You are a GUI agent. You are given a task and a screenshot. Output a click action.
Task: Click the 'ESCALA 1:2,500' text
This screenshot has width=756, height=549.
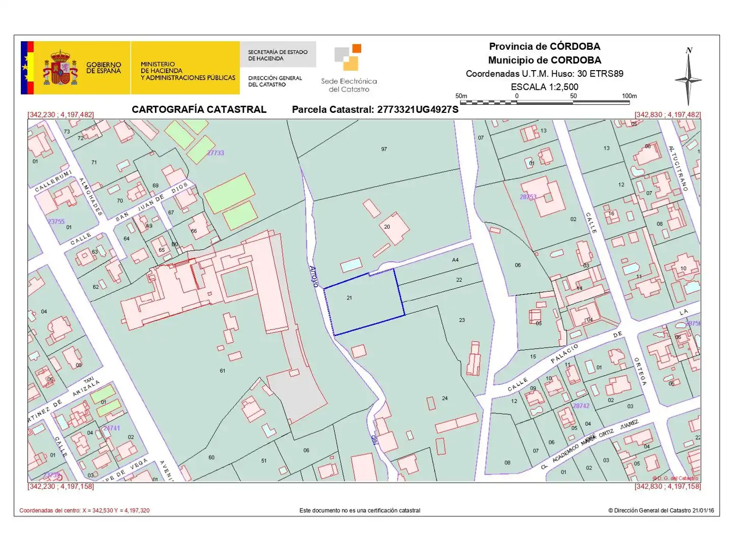545,87
